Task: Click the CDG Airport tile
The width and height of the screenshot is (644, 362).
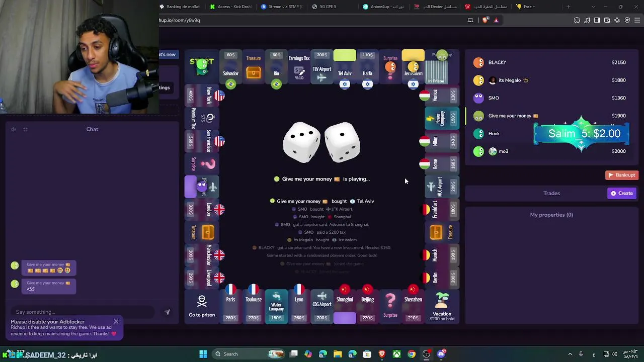Action: pyautogui.click(x=322, y=307)
